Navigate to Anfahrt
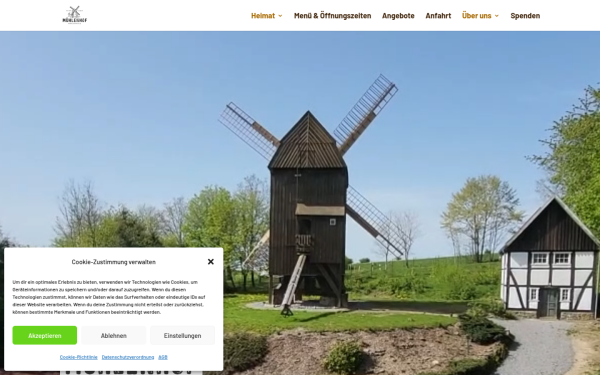 [438, 16]
